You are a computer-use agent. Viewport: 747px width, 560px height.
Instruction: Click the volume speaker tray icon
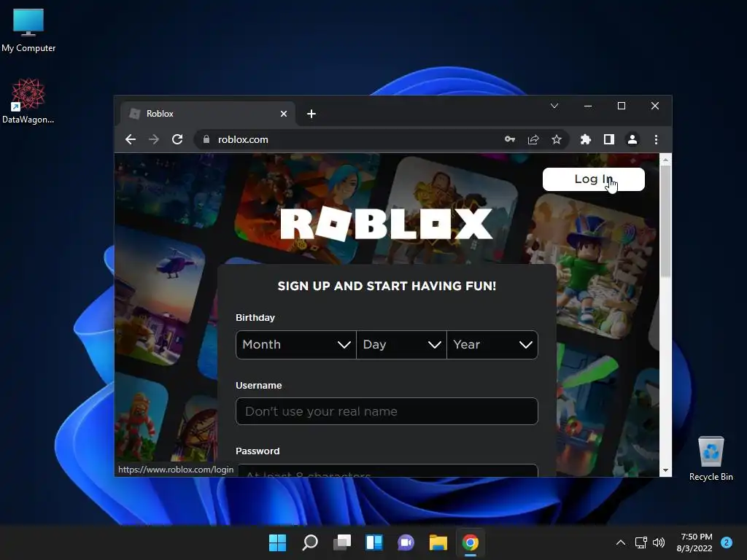[x=659, y=542]
